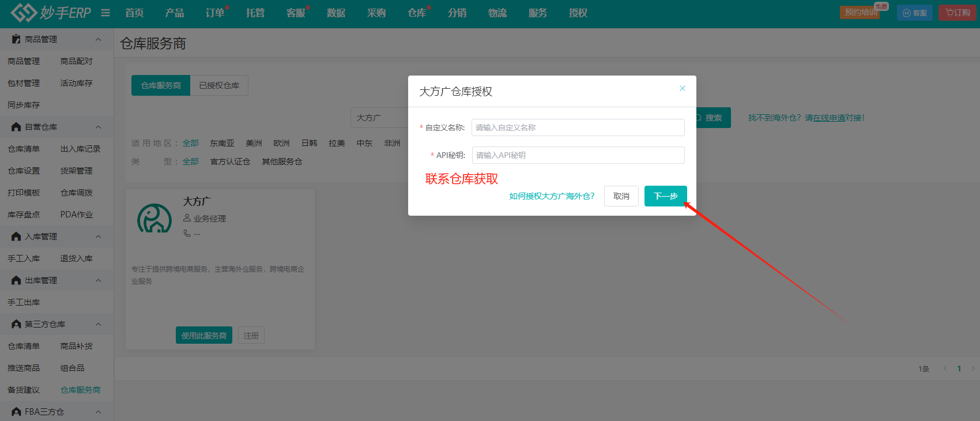
Task: Filter region by 东南亚
Action: pos(222,143)
